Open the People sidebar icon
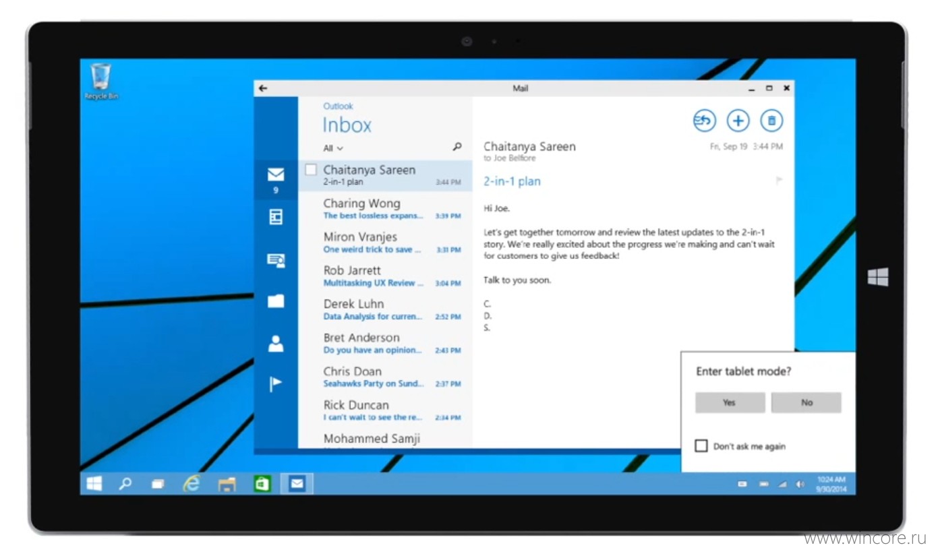The image size is (938, 560). (276, 344)
